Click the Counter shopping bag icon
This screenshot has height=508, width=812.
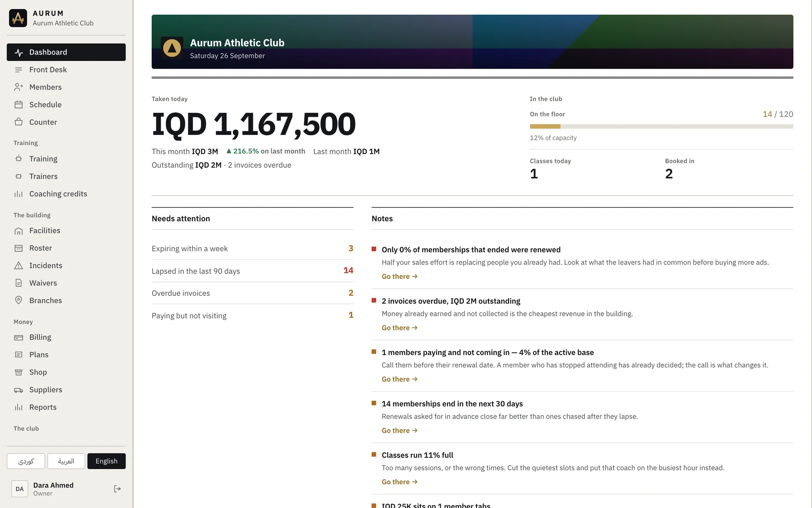(19, 122)
